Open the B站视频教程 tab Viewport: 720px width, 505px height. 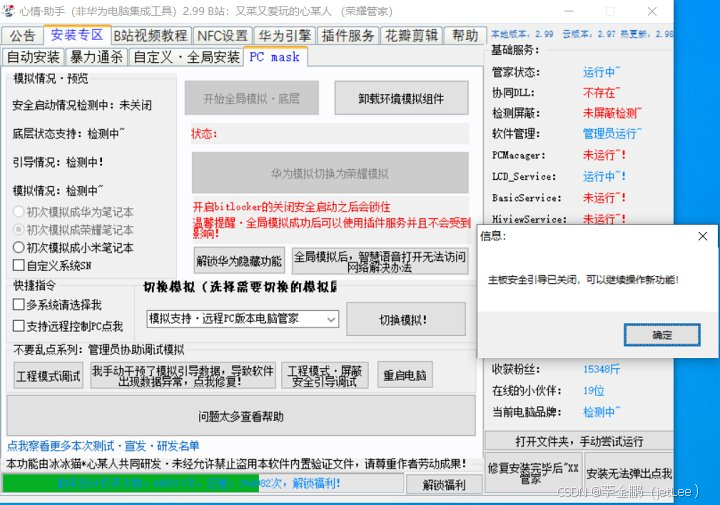click(x=151, y=35)
